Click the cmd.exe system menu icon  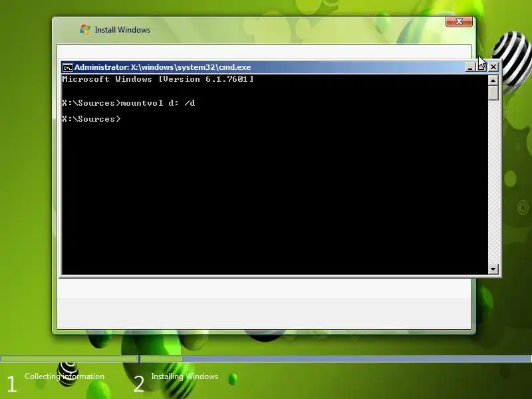coord(68,68)
